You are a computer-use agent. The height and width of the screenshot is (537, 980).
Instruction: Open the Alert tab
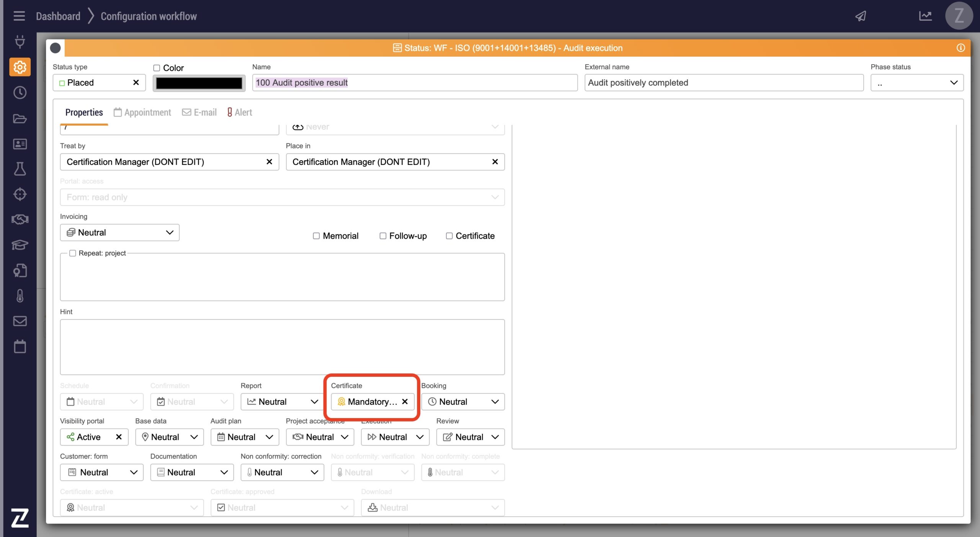pyautogui.click(x=240, y=112)
